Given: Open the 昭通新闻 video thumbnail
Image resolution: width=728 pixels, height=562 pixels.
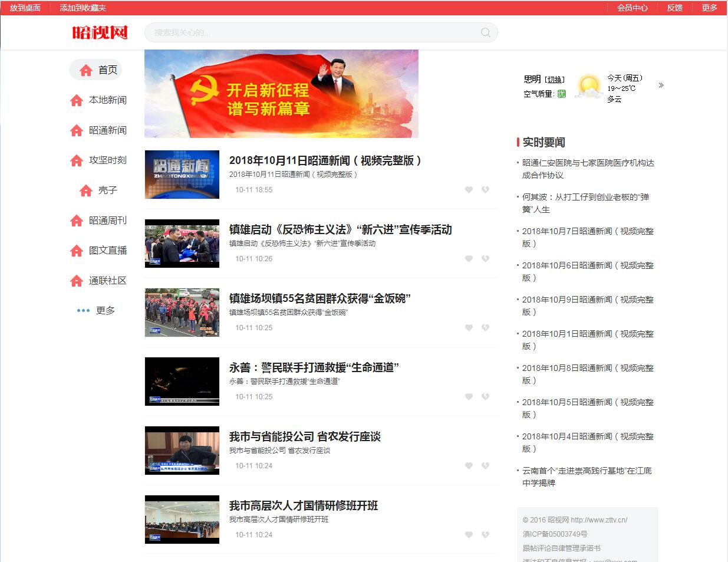Looking at the screenshot, I should tap(182, 175).
